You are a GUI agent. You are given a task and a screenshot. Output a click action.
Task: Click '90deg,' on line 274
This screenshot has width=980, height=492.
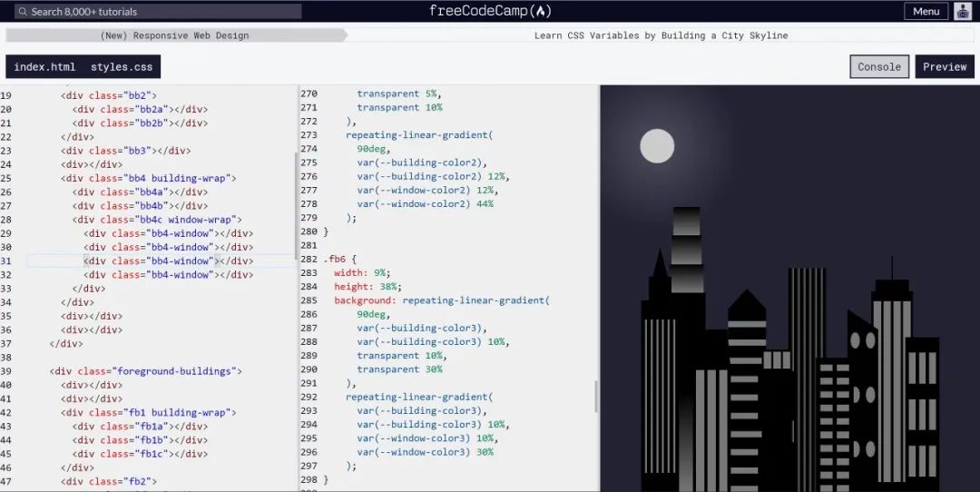click(373, 149)
